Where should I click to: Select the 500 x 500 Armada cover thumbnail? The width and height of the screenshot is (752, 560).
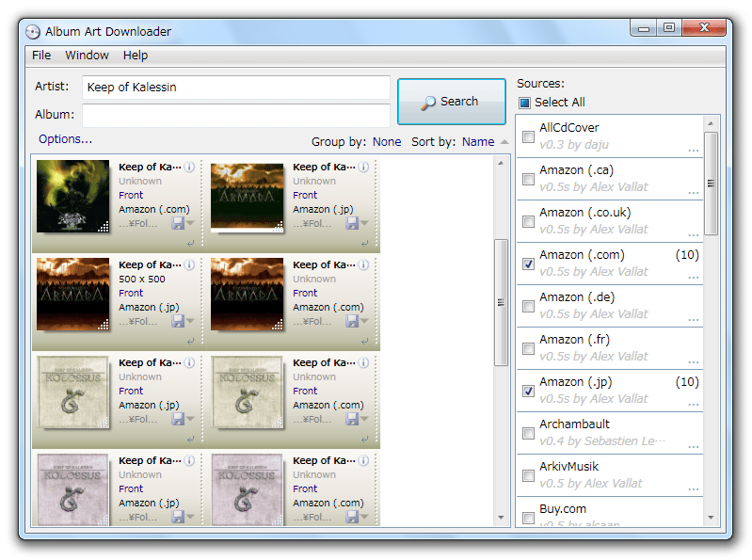point(72,294)
